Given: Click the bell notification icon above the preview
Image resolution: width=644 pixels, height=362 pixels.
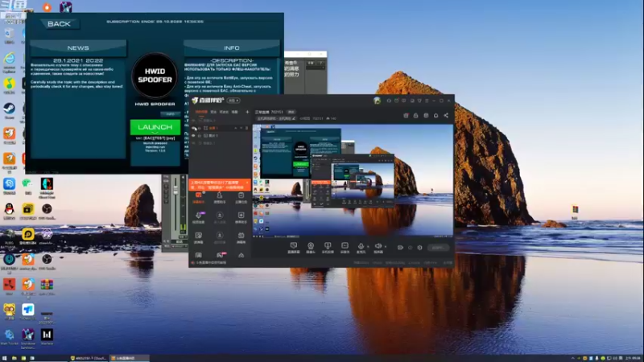Looking at the screenshot, I should [x=436, y=116].
